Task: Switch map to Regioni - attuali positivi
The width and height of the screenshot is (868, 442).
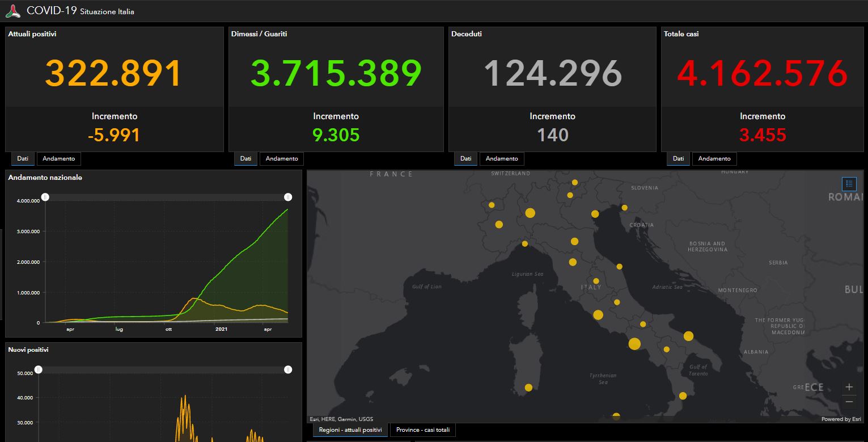Action: (350, 430)
